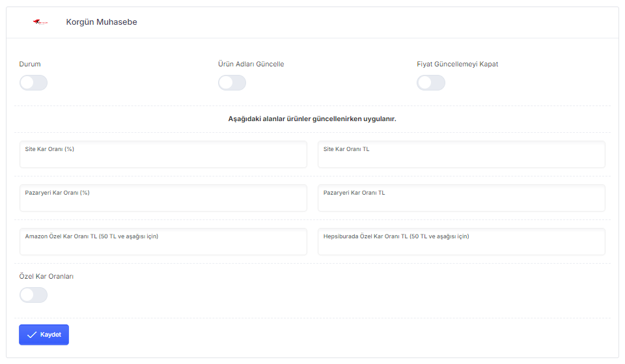This screenshot has height=364, width=625.
Task: Focus the Site Kar Oranı (%) field
Action: tap(163, 154)
